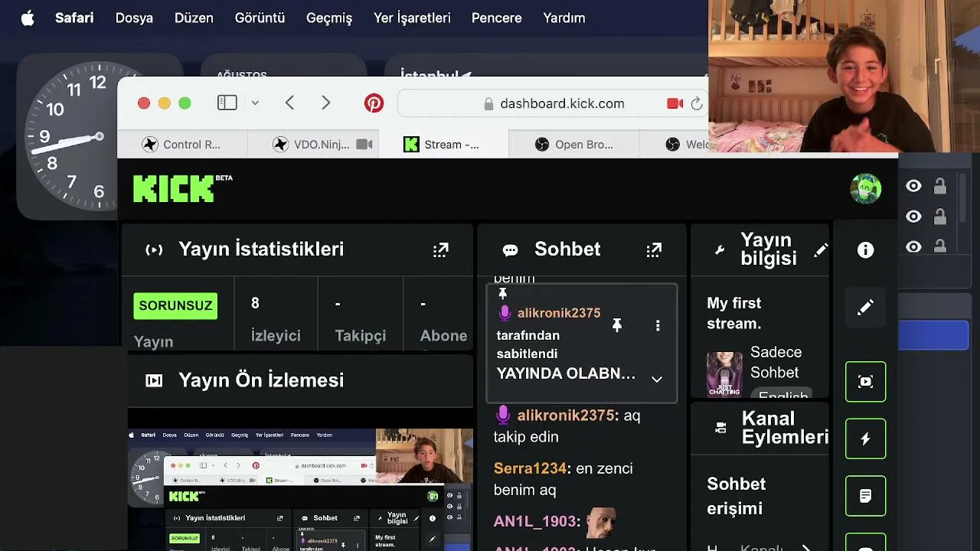
Task: Toggle the bottom lock icon in OBS
Action: [x=940, y=246]
